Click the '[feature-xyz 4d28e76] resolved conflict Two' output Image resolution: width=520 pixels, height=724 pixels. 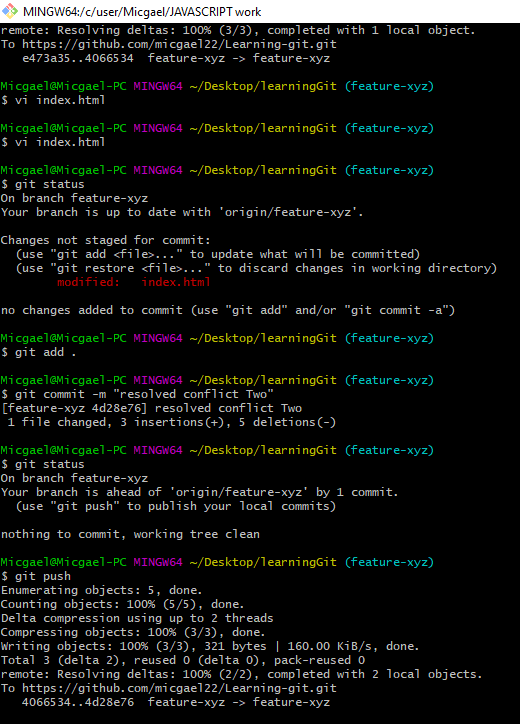[x=152, y=408]
